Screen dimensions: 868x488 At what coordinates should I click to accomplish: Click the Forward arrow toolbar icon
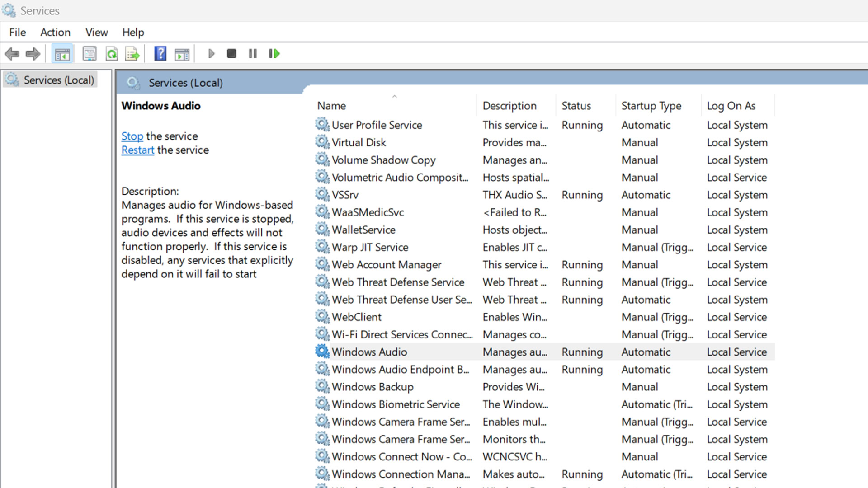(x=33, y=54)
